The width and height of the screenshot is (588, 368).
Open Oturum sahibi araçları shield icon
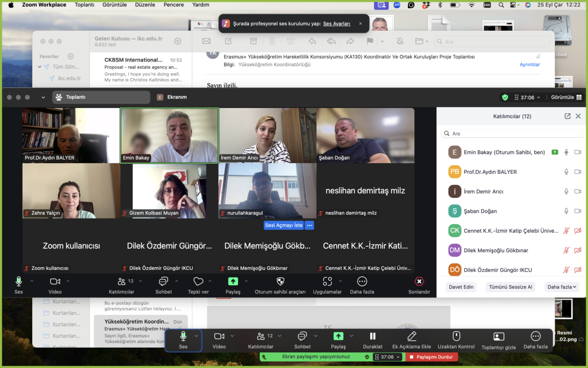[x=280, y=282]
